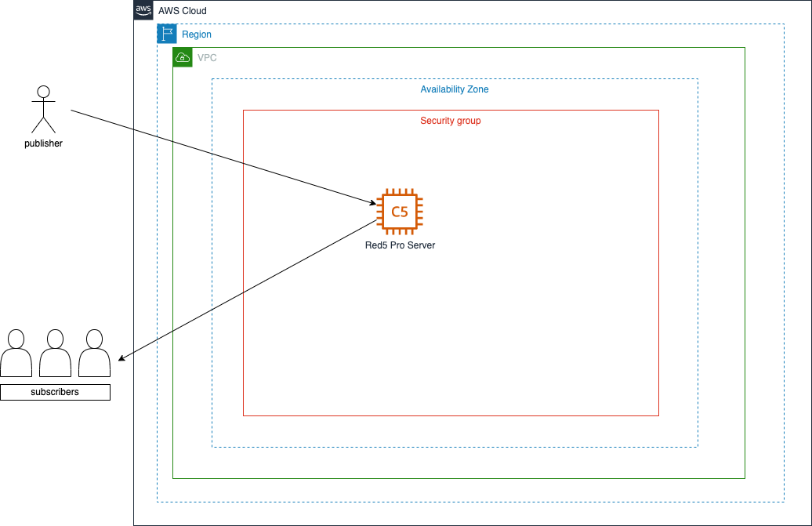The width and height of the screenshot is (812, 526).
Task: Select the publisher stick figure
Action: coord(44,109)
